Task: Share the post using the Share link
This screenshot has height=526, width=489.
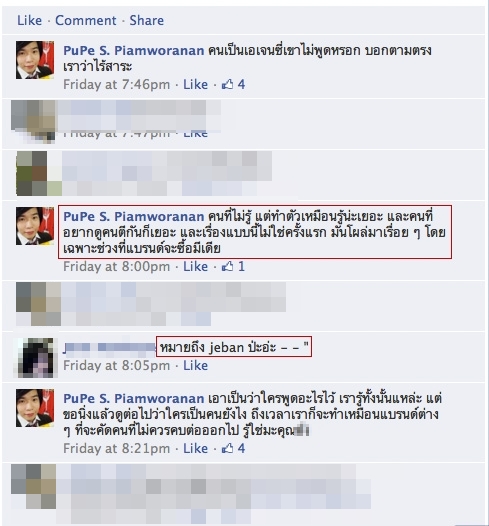Action: 147,20
